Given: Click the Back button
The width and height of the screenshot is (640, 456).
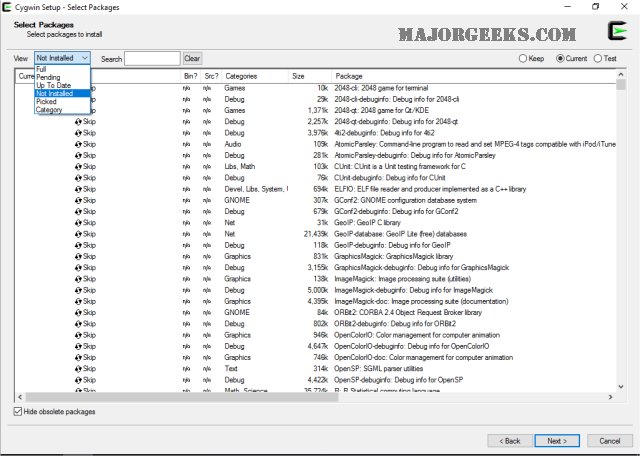Looking at the screenshot, I should [510, 441].
